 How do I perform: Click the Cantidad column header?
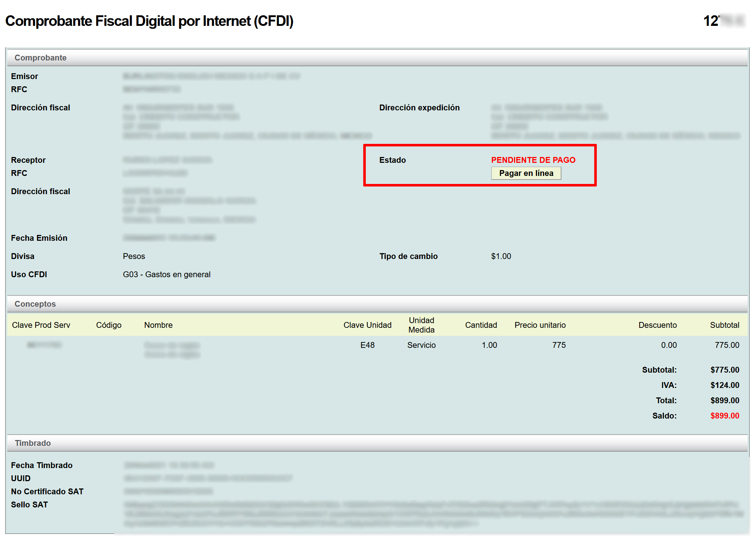point(481,325)
